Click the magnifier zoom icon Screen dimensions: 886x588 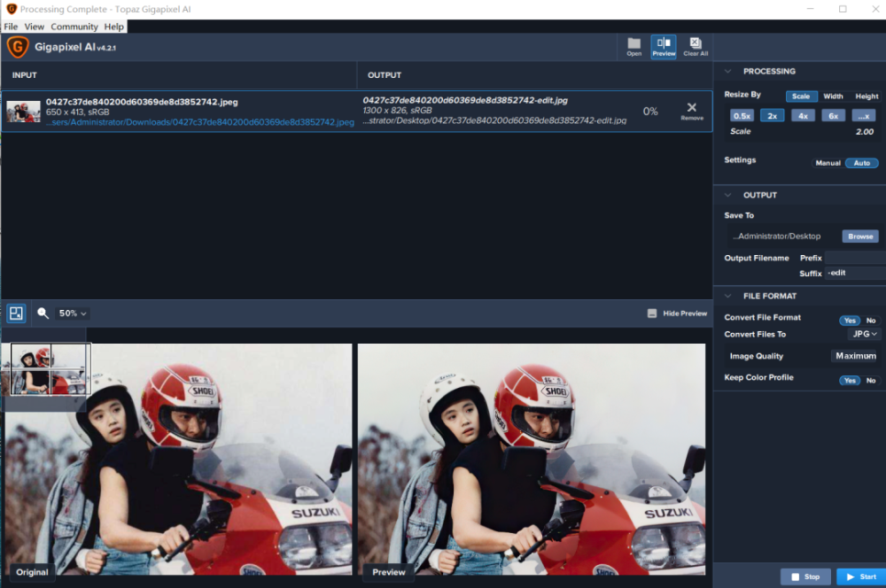[43, 313]
